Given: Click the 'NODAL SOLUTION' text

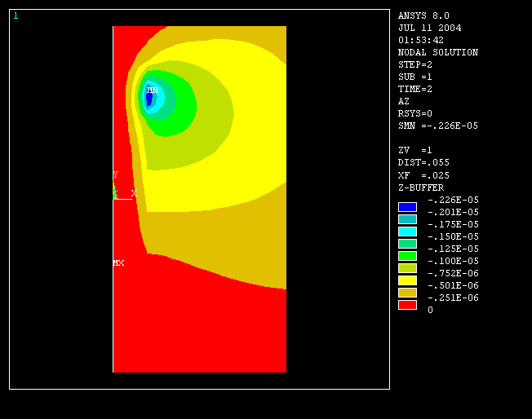Looking at the screenshot, I should 438,52.
